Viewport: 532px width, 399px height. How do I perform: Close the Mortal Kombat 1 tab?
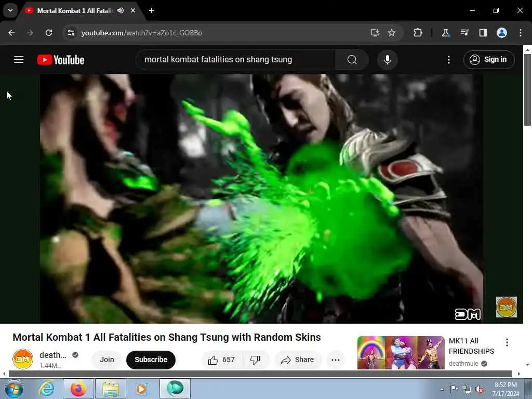[133, 10]
